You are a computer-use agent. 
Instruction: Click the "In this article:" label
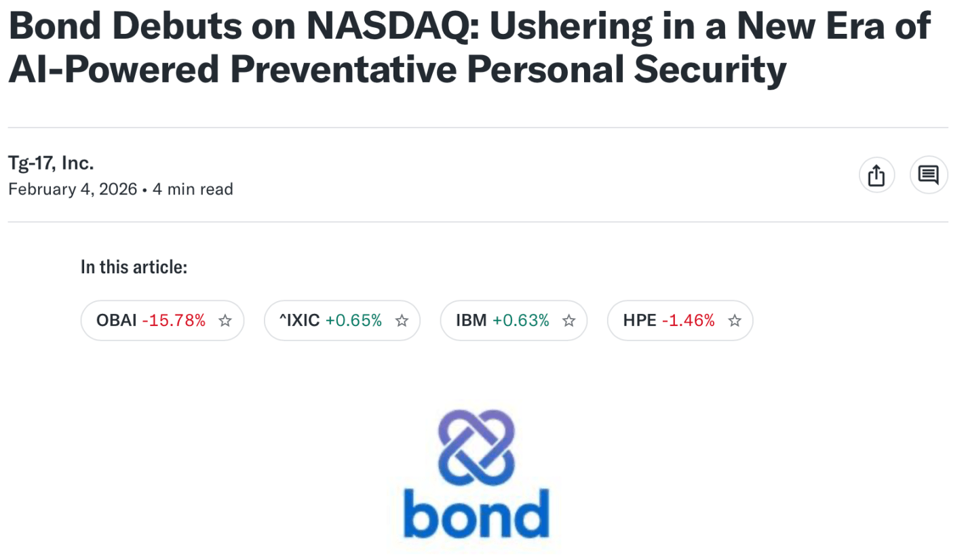[134, 267]
